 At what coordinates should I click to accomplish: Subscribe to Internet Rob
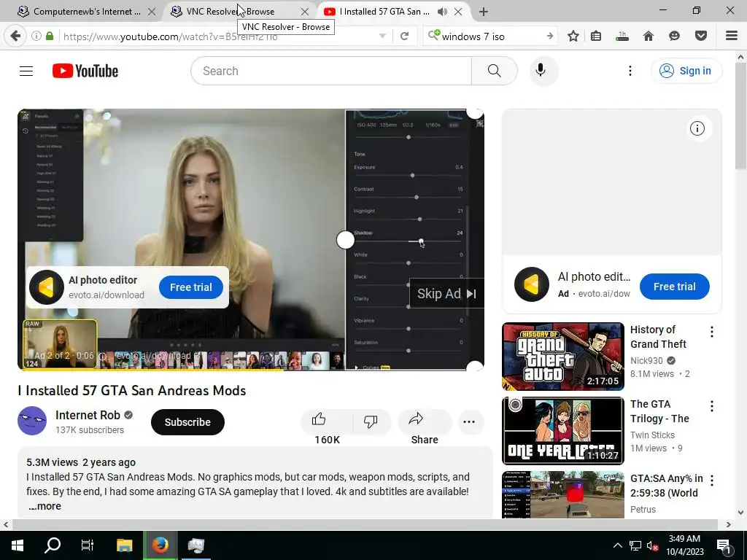tap(187, 422)
